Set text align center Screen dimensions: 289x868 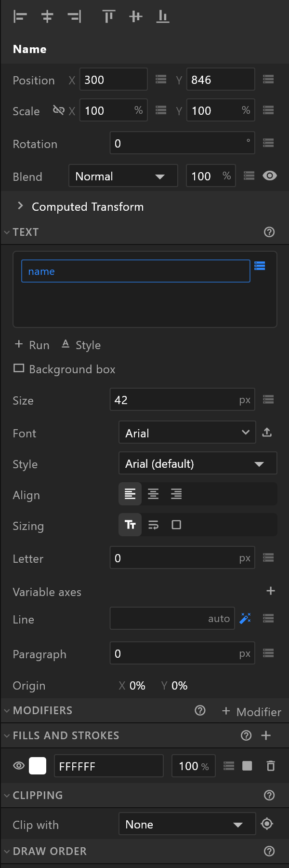pos(153,494)
